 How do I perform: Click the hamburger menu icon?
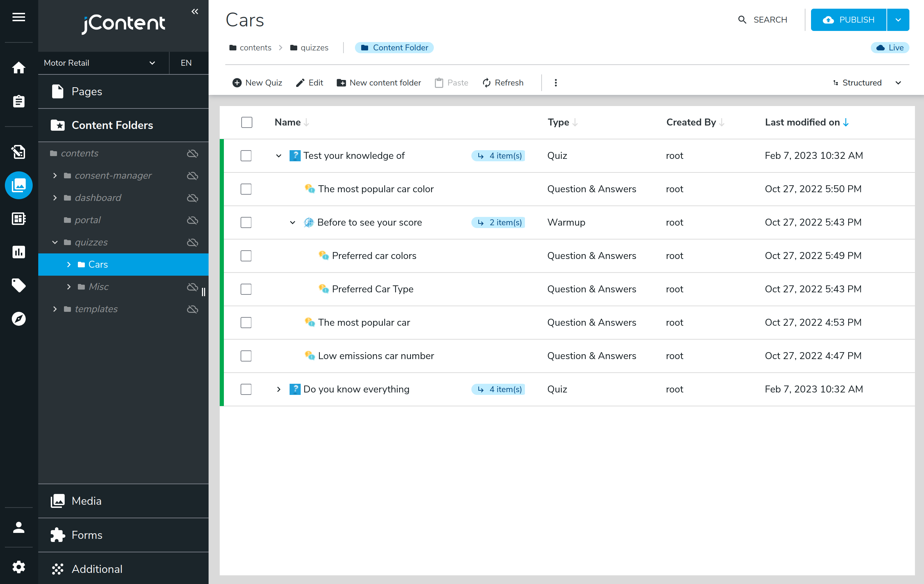pos(18,17)
